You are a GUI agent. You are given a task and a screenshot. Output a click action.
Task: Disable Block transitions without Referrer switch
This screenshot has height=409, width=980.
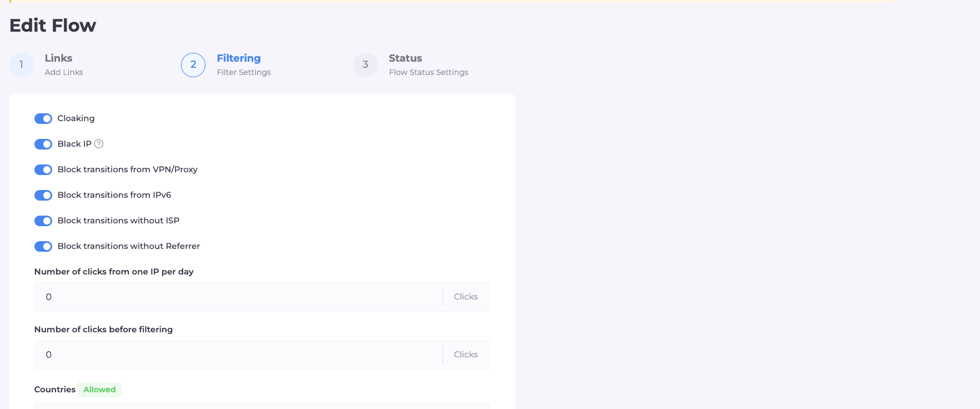pos(43,246)
